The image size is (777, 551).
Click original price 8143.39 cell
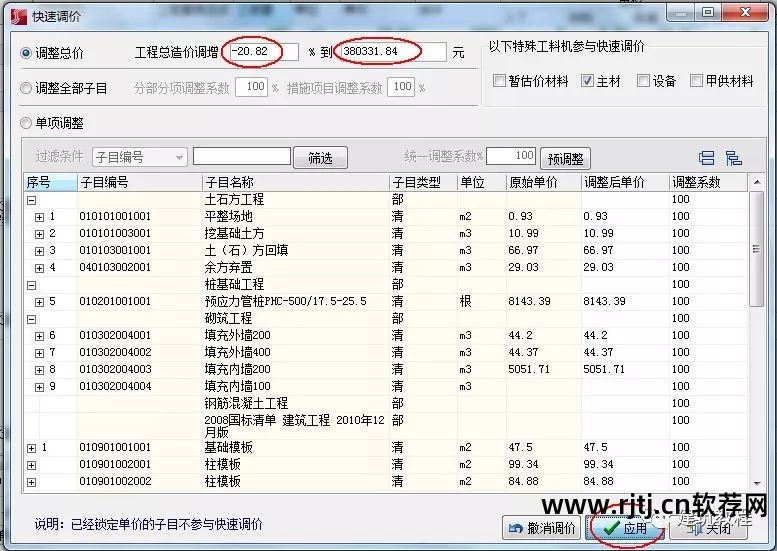point(544,301)
